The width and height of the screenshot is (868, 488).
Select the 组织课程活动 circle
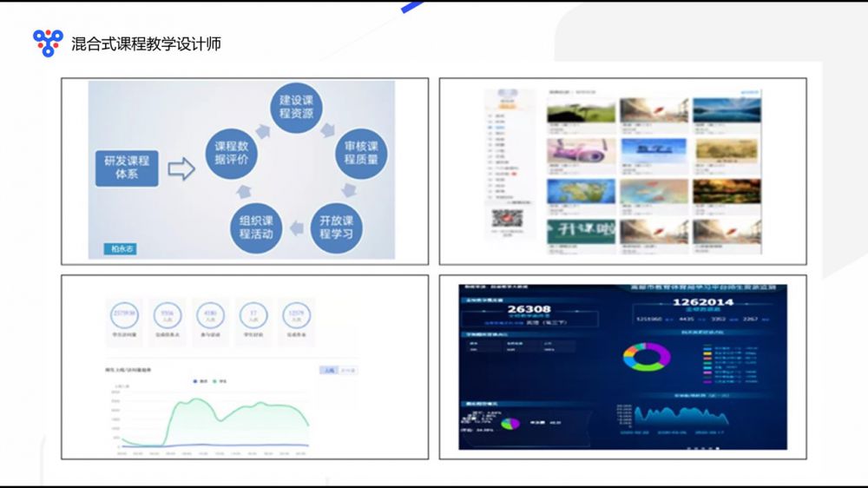point(256,226)
